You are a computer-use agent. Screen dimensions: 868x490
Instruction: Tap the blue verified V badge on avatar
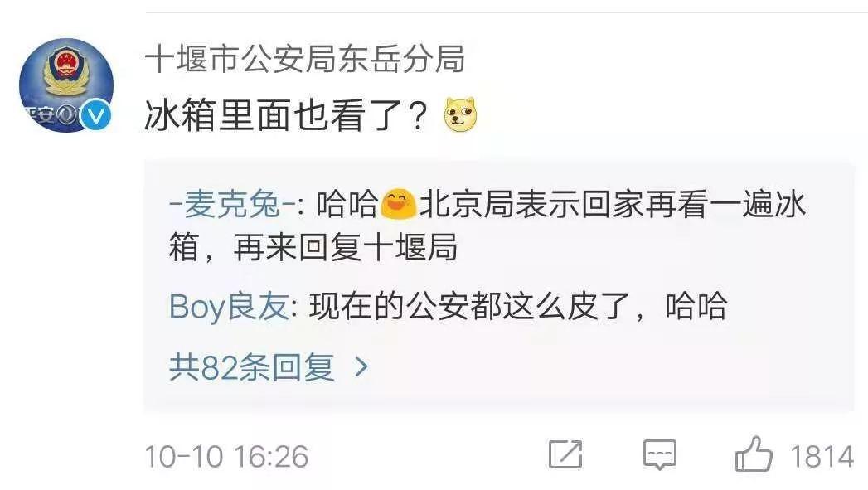(95, 116)
